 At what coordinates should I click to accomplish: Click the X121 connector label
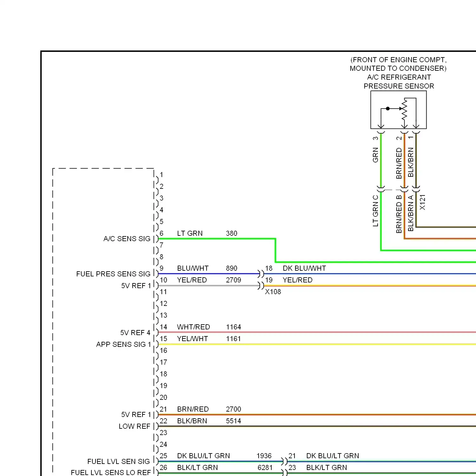click(422, 202)
